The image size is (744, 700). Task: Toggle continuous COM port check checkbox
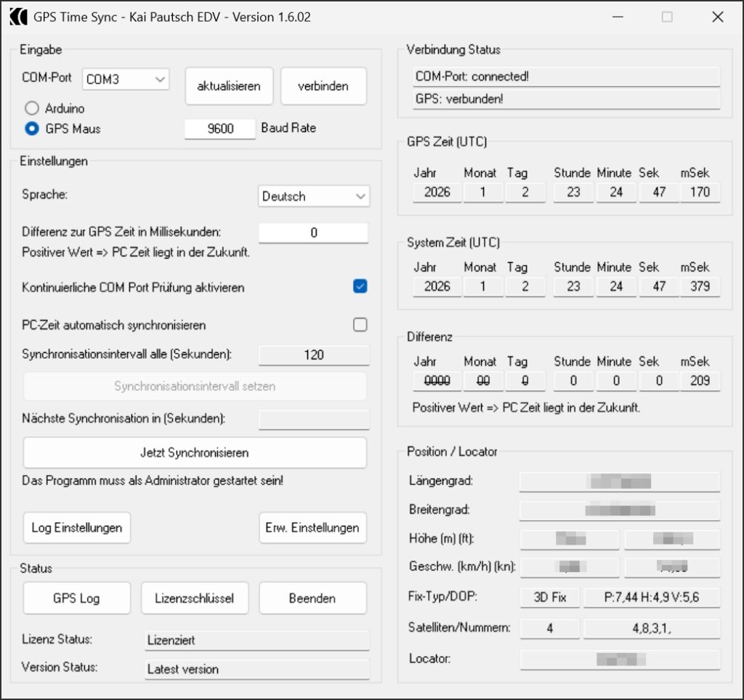click(360, 287)
